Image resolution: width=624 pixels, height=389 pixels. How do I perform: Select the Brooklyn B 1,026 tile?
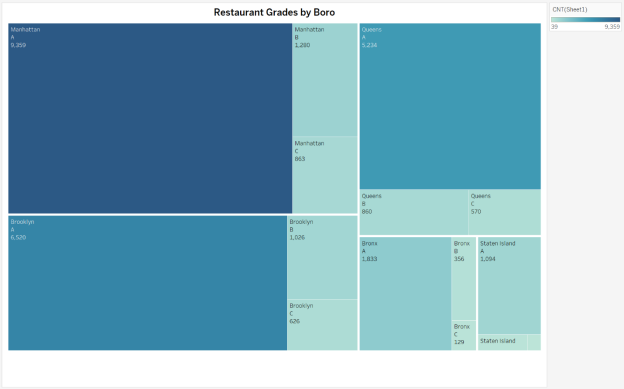pyautogui.click(x=322, y=257)
